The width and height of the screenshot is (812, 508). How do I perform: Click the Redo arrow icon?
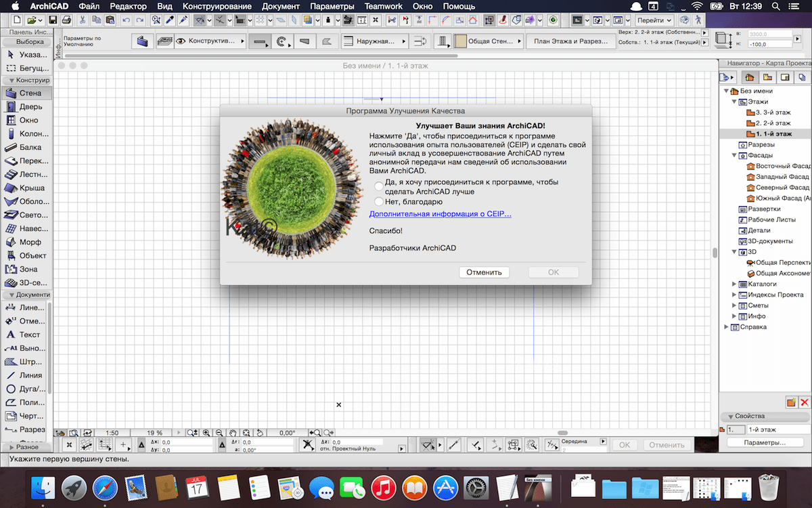pyautogui.click(x=139, y=20)
